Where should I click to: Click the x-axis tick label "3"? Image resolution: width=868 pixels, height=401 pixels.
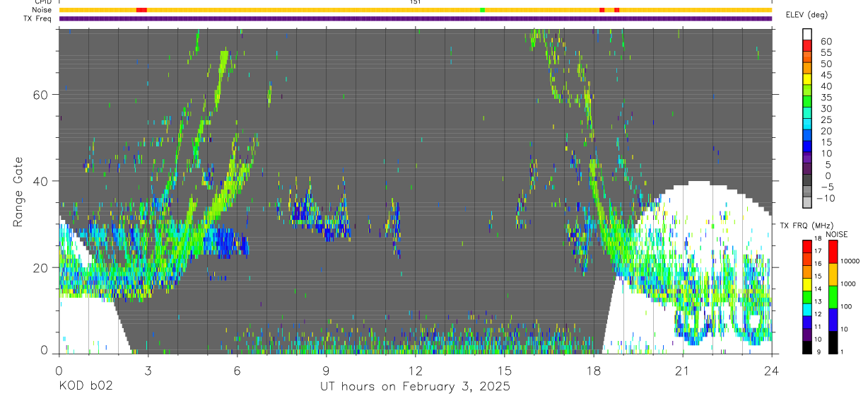(148, 370)
